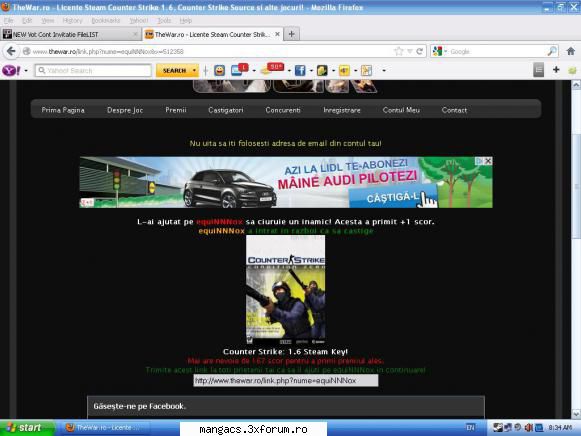Viewport: 581px width, 436px height.
Task: Expand the dropdown beside the notes icon
Action: click(333, 70)
